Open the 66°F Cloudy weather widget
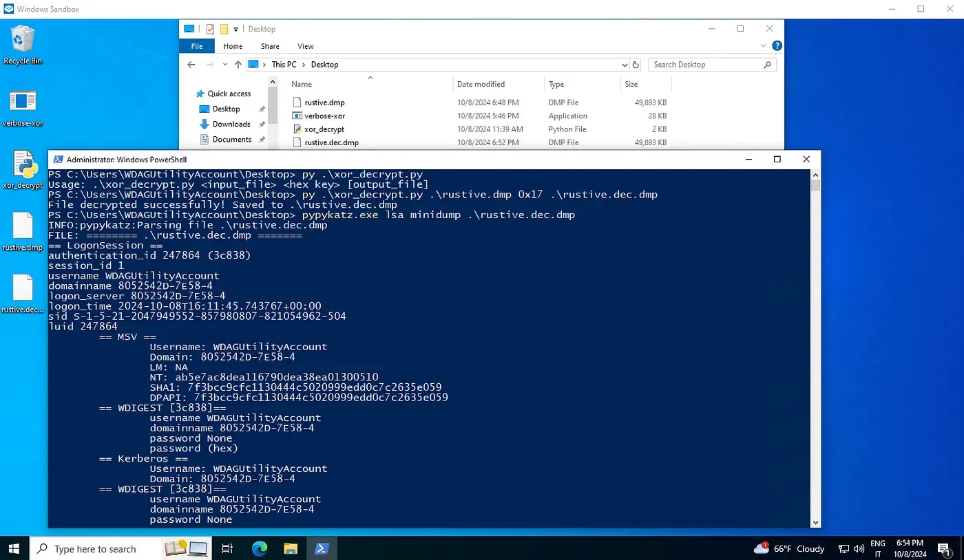The height and width of the screenshot is (560, 964). (790, 548)
